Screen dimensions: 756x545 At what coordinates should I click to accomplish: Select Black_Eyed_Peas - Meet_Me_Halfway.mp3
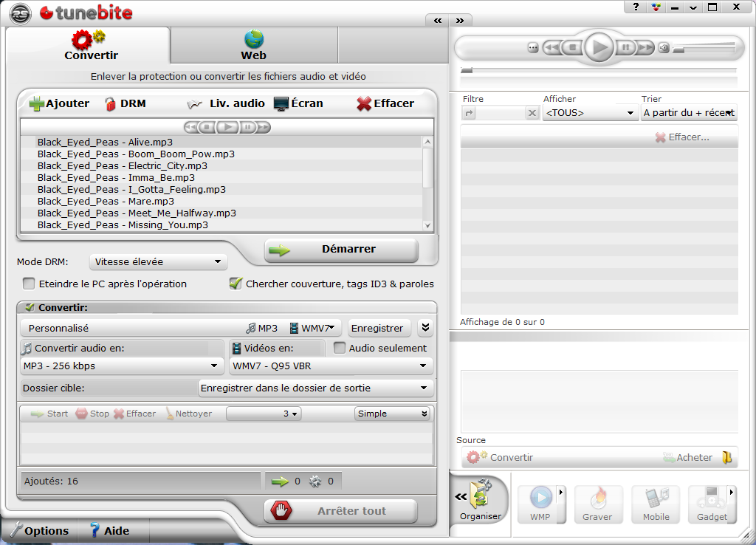pos(137,213)
